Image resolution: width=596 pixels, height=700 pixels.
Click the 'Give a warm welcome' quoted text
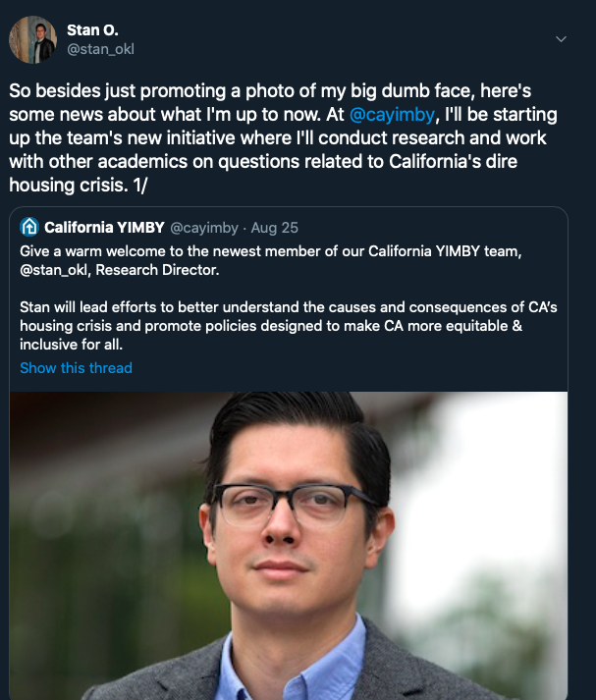pos(147,250)
